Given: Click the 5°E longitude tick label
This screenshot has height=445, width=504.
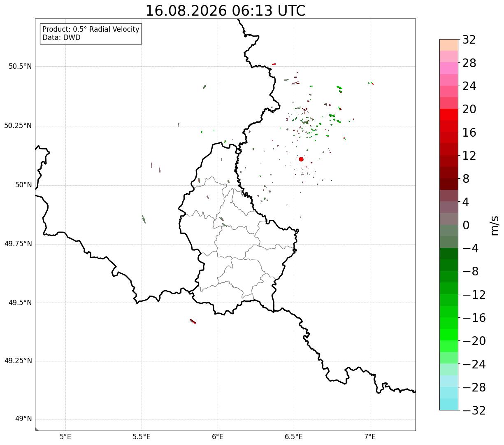Looking at the screenshot, I should [x=65, y=437].
